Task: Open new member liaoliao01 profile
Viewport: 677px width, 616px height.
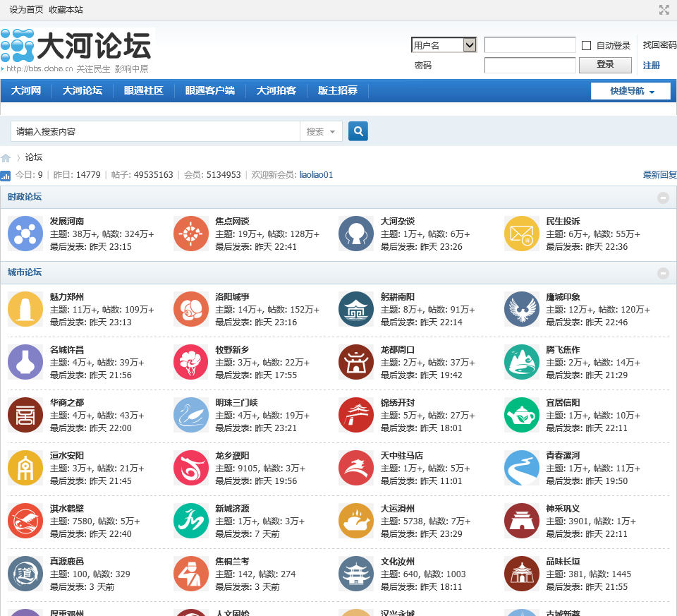Action: [316, 175]
